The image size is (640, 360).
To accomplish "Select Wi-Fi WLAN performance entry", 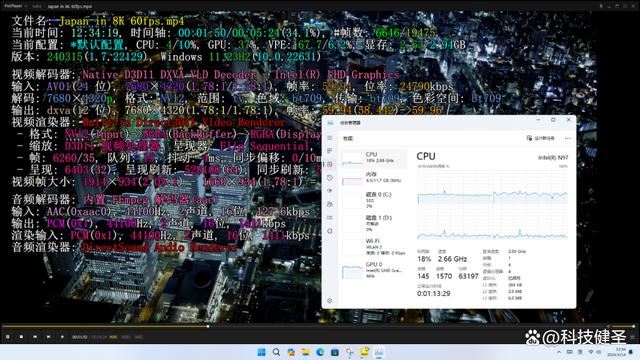I will tap(374, 247).
